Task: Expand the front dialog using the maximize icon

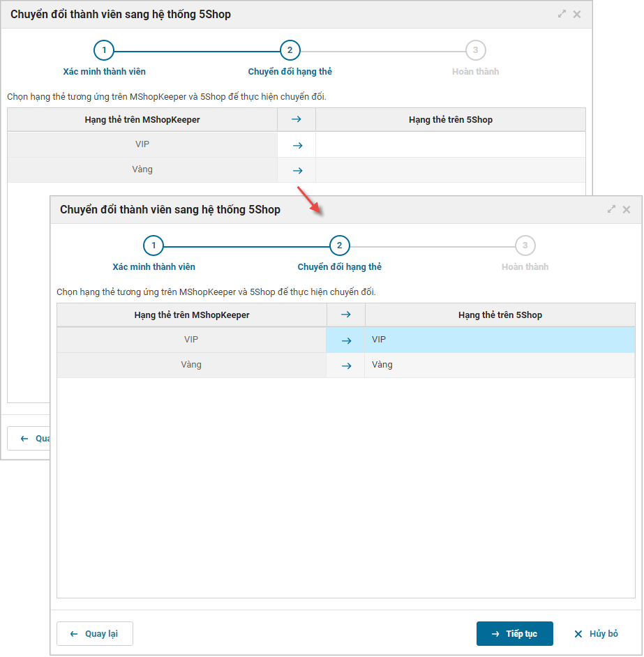Action: [x=611, y=209]
